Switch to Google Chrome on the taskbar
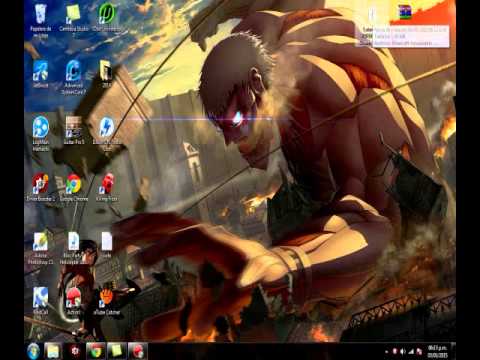Screen dimensions: 480x360 click(x=96, y=351)
